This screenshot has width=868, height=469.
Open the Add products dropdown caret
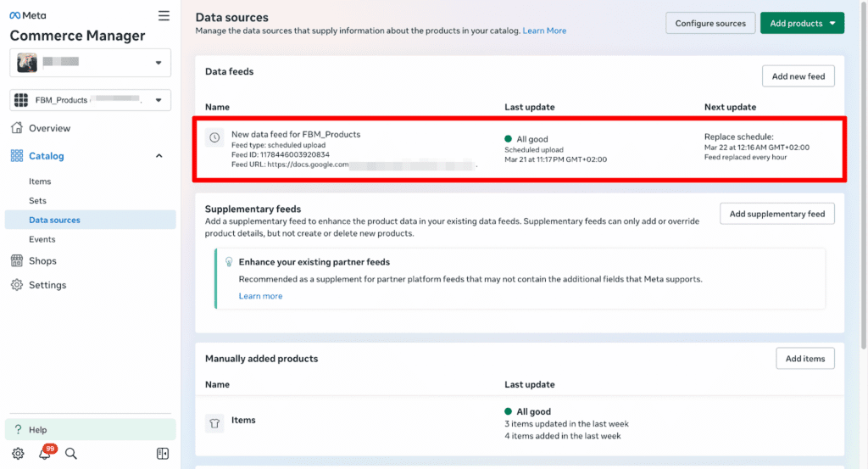(832, 23)
